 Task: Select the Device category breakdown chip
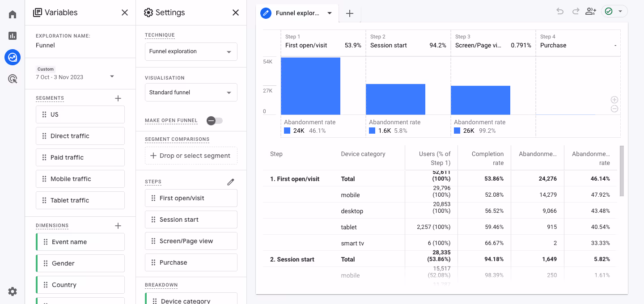[x=191, y=298]
